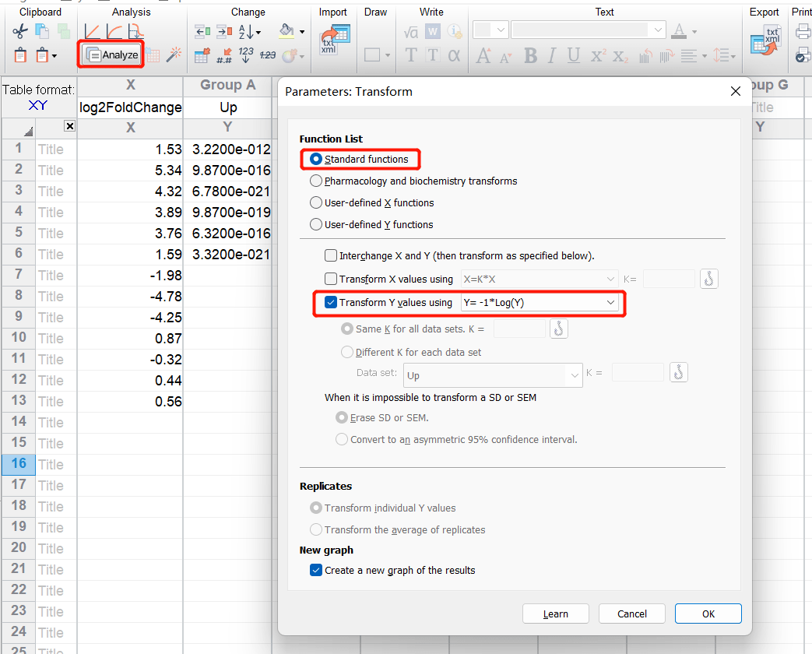Viewport: 812px width, 654px height.
Task: Click the sort A-Z icon
Action: 249,32
